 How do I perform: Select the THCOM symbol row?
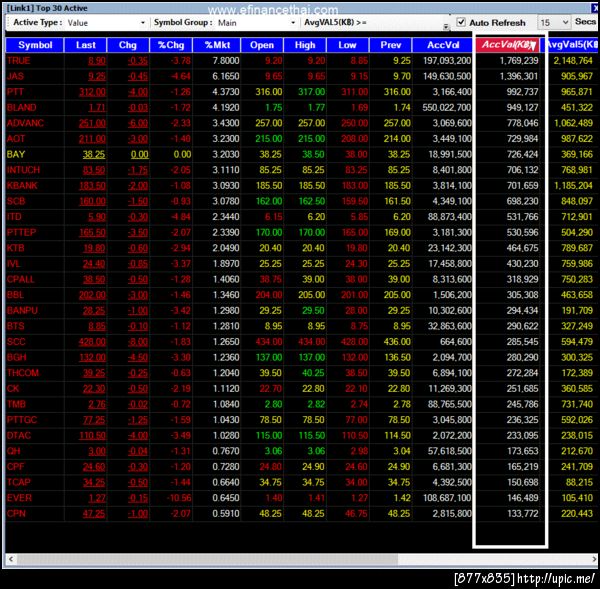(302, 373)
